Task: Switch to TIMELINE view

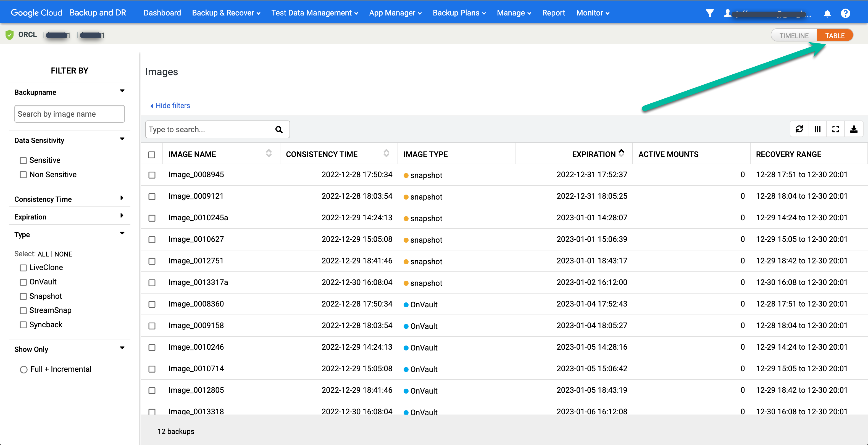Action: (x=793, y=35)
